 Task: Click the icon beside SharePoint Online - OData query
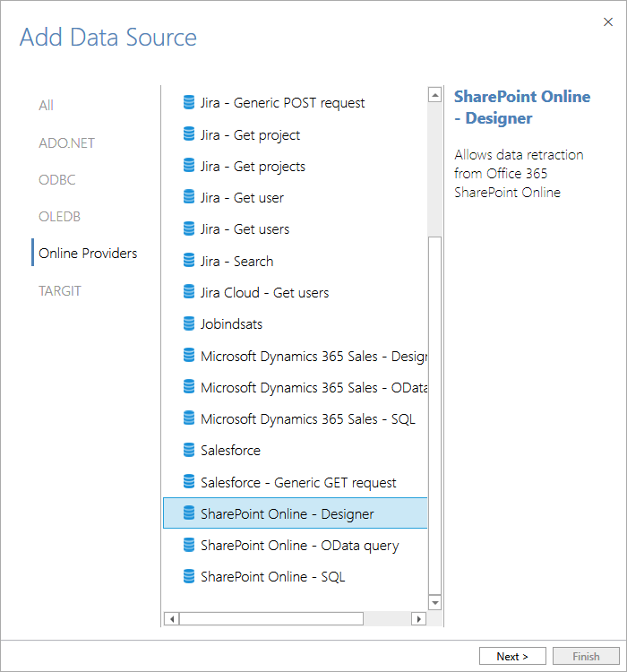coord(189,545)
